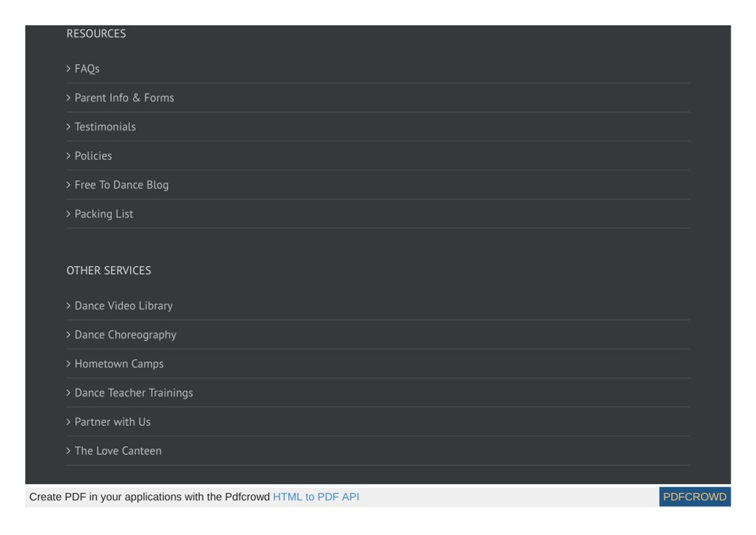Open the Policies link
The image size is (756, 535).
pyautogui.click(x=93, y=156)
